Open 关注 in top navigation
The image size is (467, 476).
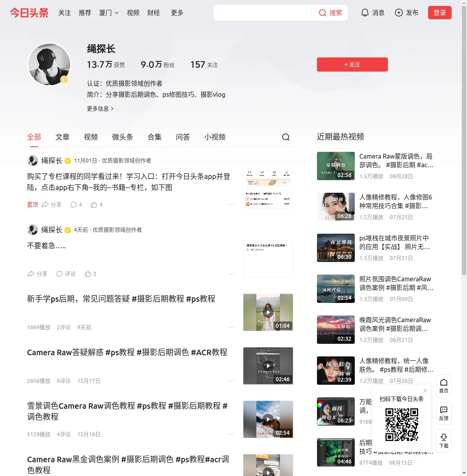[65, 13]
